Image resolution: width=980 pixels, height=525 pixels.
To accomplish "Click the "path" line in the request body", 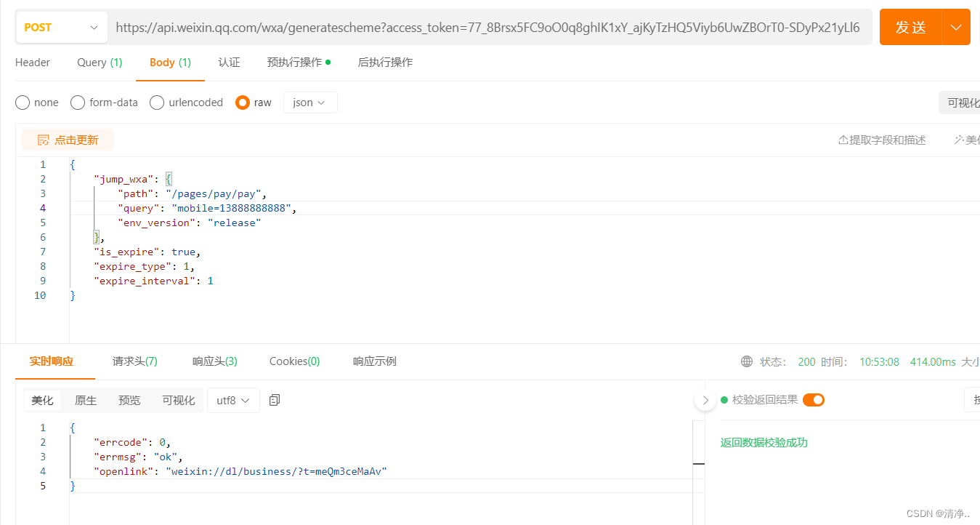I will tap(193, 193).
